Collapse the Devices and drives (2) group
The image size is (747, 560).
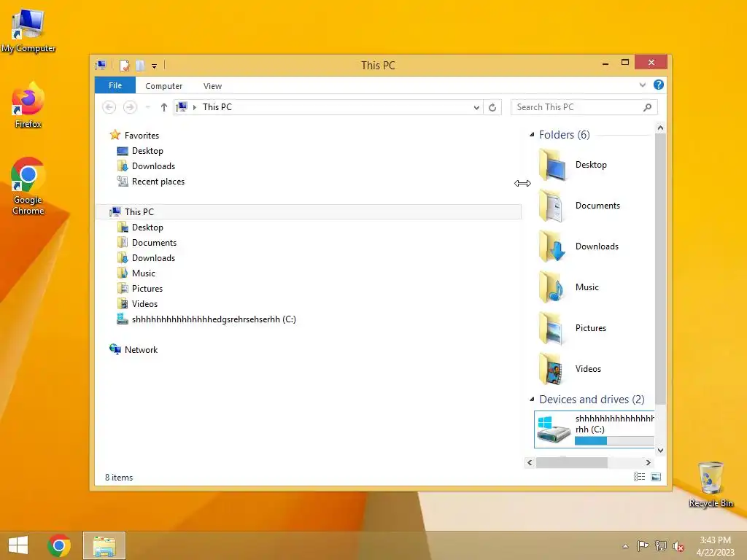pos(532,400)
